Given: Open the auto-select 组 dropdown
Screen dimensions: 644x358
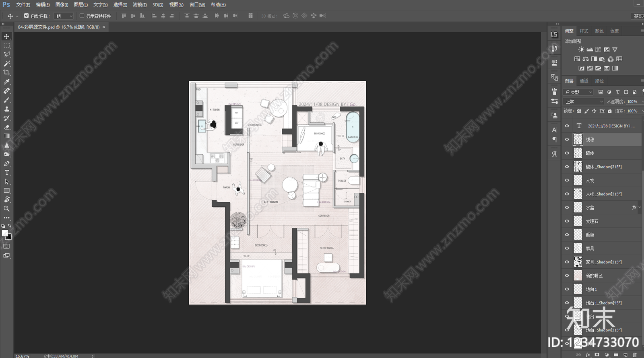Looking at the screenshot, I should [64, 16].
